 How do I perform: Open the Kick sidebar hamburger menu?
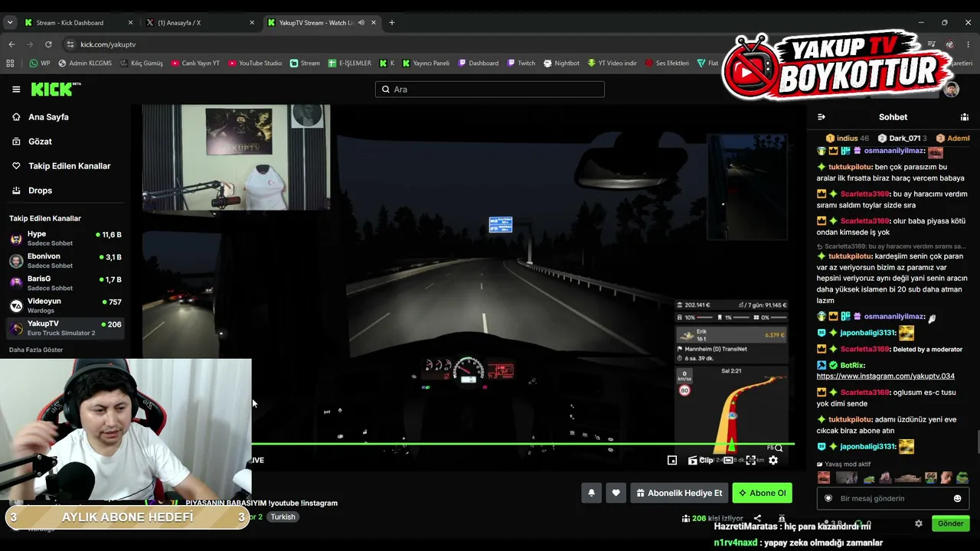pyautogui.click(x=16, y=90)
